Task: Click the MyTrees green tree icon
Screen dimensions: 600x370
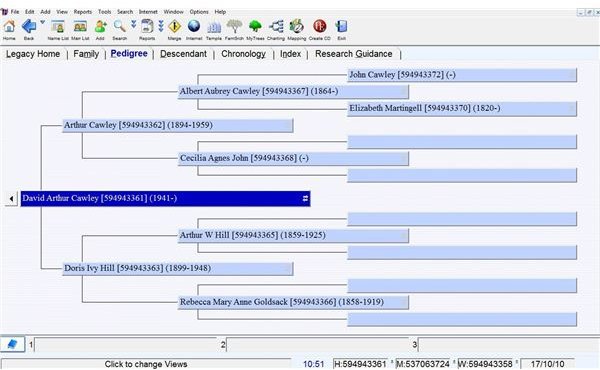Action: [255, 27]
